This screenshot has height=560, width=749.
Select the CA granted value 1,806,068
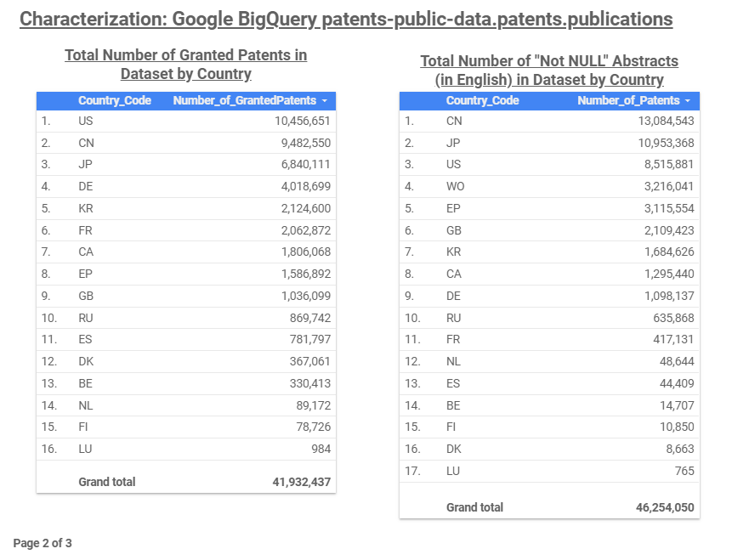pos(306,252)
